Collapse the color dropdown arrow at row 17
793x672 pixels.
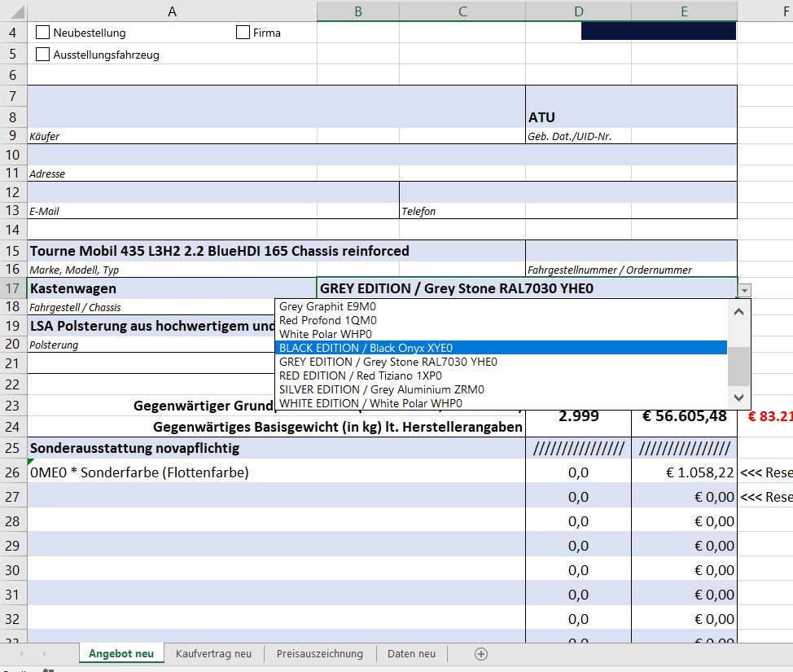[x=745, y=289]
